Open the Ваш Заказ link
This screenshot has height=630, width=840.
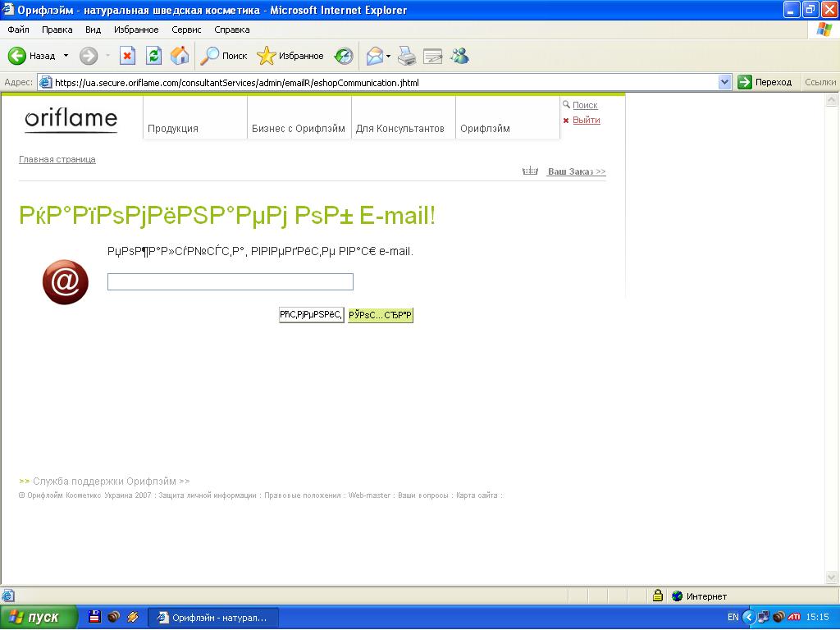[x=576, y=171]
